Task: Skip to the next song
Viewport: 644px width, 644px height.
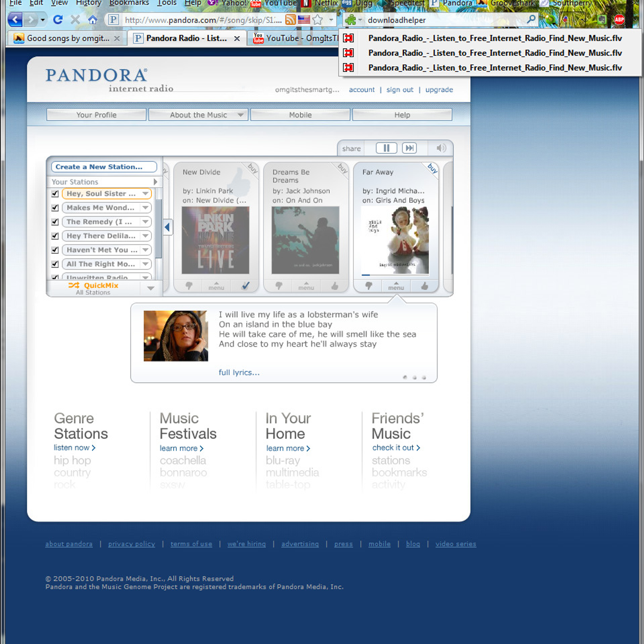Action: 409,148
